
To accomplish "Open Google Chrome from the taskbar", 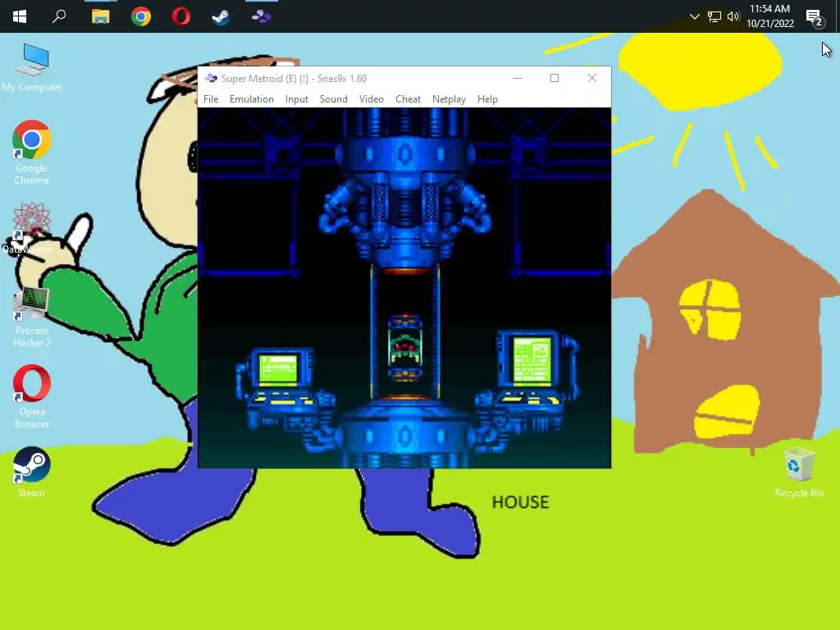I will tap(141, 16).
